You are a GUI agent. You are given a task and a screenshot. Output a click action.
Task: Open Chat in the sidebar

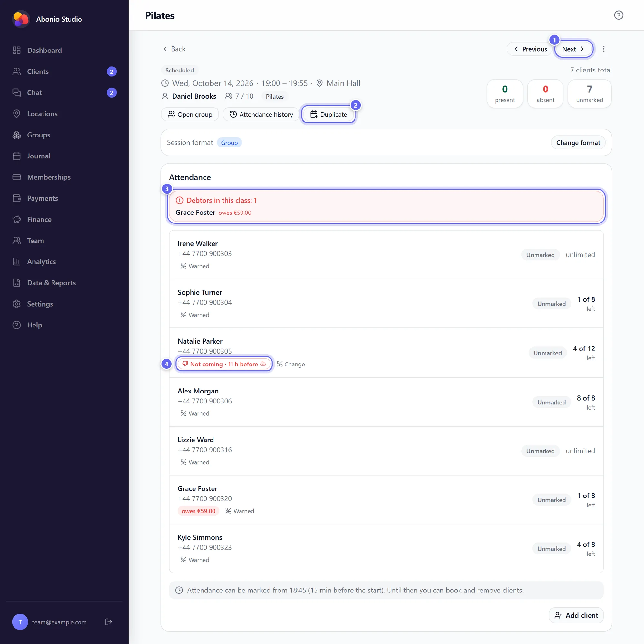(64, 93)
